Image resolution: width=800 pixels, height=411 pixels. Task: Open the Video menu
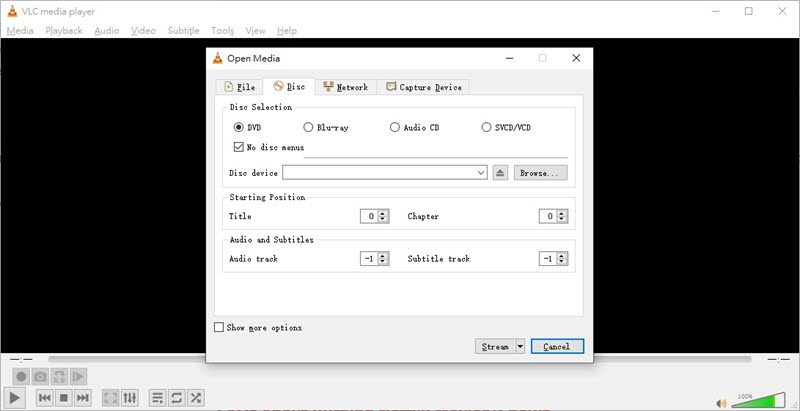point(143,31)
